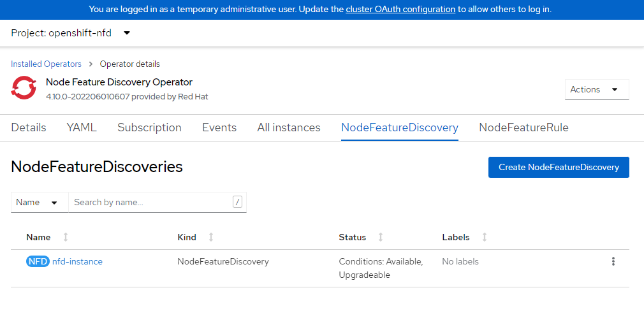
Task: Go to Installed Operators breadcrumb
Action: [46, 64]
